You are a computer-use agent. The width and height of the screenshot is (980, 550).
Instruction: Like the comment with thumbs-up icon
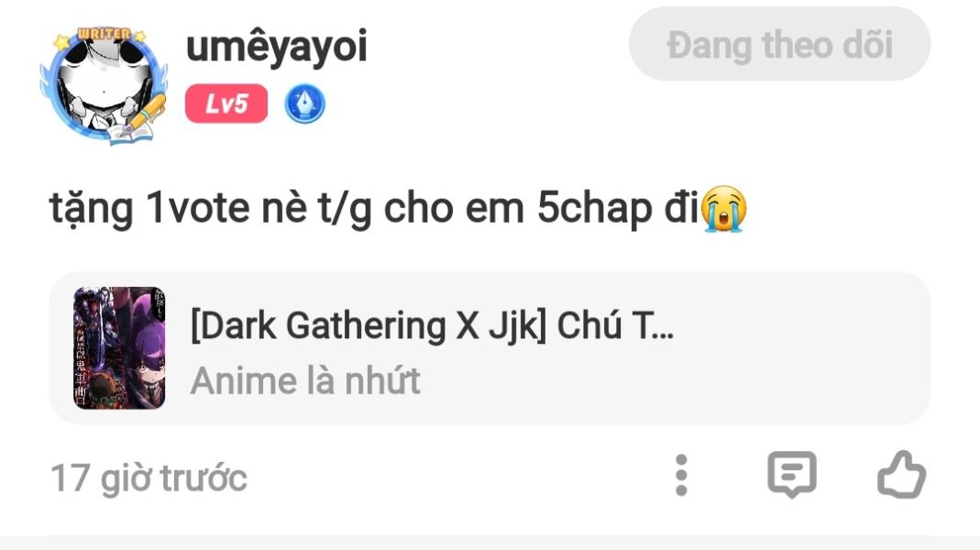point(901,475)
